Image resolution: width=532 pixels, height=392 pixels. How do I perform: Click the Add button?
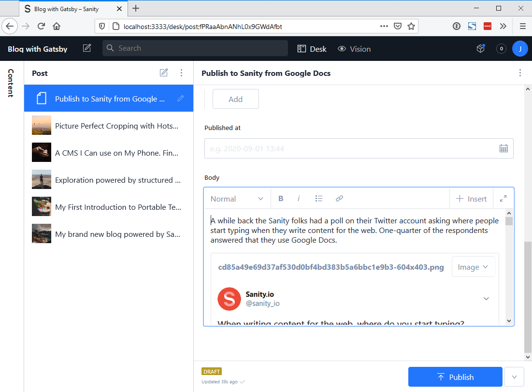point(235,99)
